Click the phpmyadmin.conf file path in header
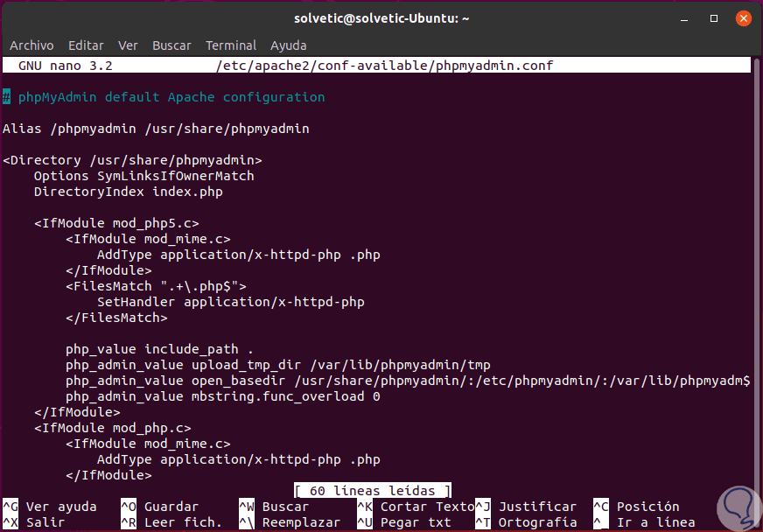The image size is (763, 532). tap(384, 66)
